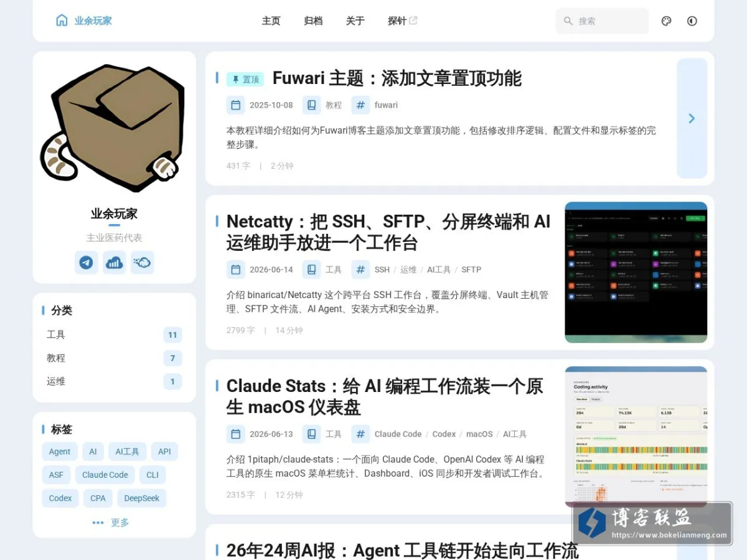747x560 pixels.
Task: Filter posts by 工具 category in sidebar
Action: [114, 335]
